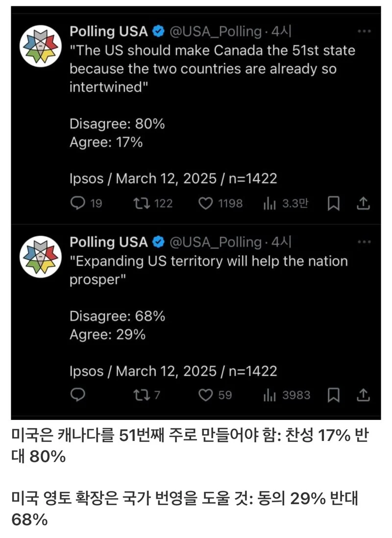The width and height of the screenshot is (392, 538).
Task: Open @USA_Polling handle in second tweet
Action: click(x=216, y=242)
